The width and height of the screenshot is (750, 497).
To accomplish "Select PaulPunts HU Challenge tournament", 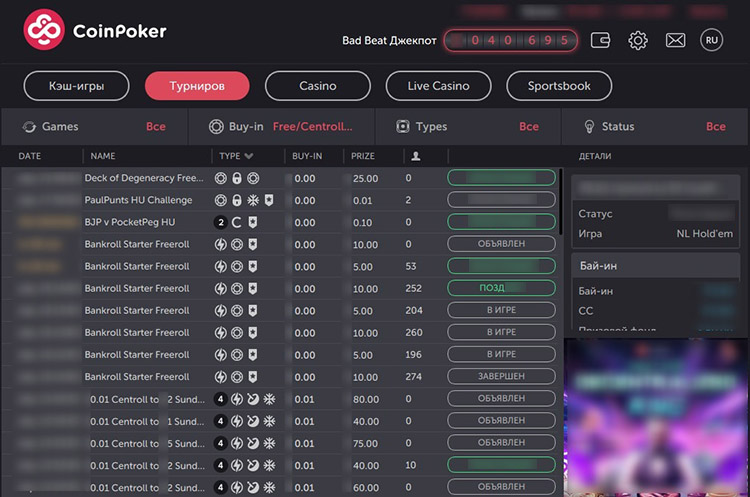I will tap(138, 200).
